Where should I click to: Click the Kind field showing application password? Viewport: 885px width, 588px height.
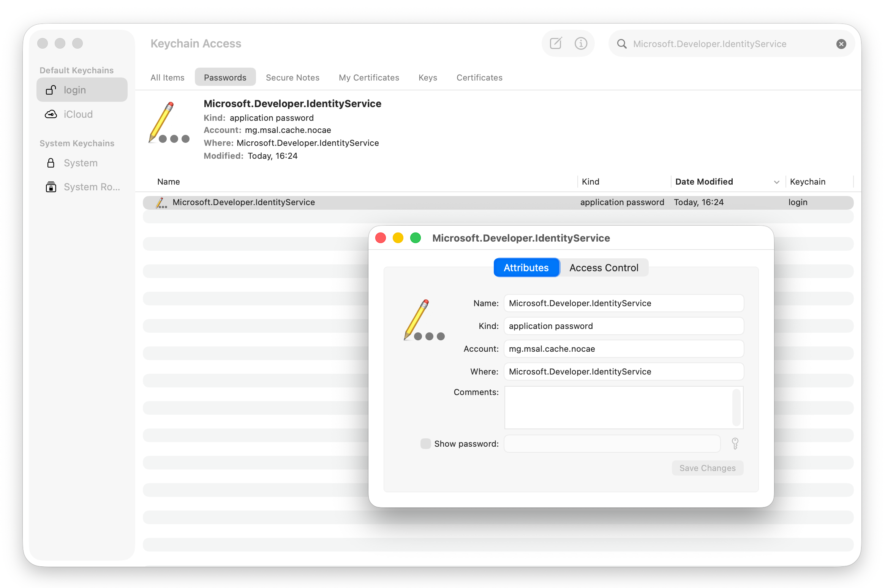623,326
